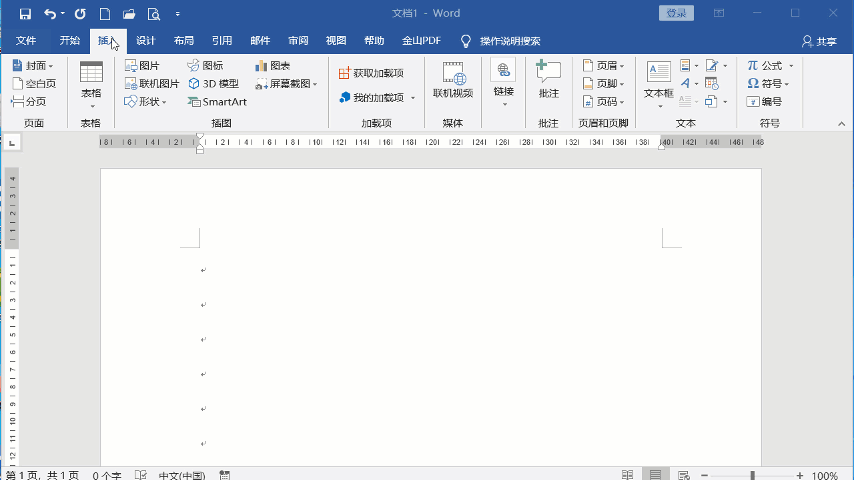Image resolution: width=854 pixels, height=480 pixels.
Task: Switch to the Layout (布局) tab
Action: (x=184, y=41)
